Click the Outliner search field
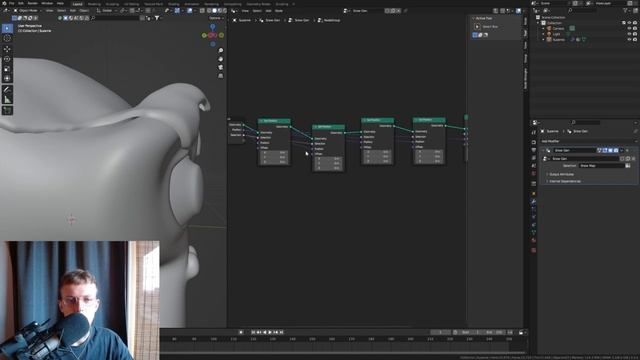640x360 pixels. [x=582, y=10]
